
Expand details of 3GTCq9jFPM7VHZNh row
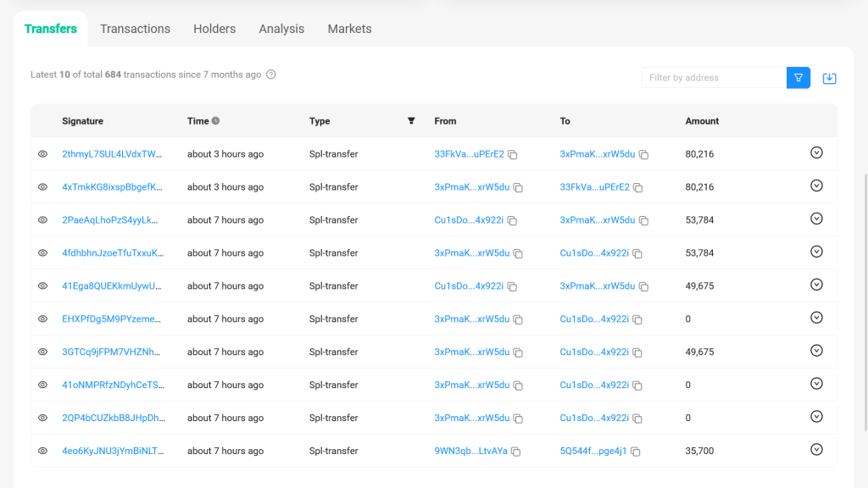816,351
